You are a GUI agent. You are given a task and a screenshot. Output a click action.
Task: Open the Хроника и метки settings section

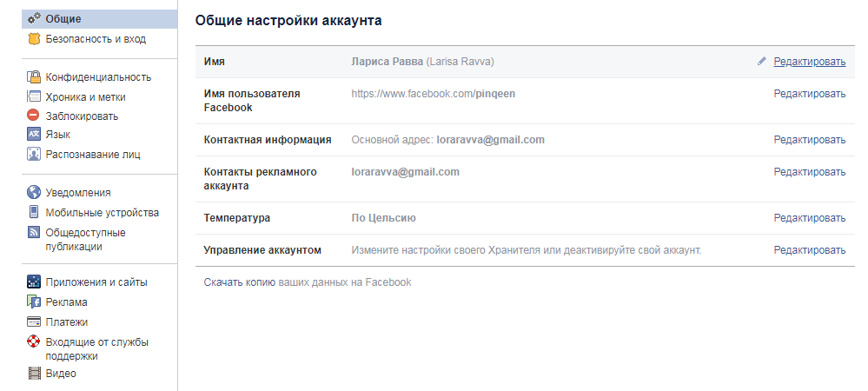pos(85,97)
